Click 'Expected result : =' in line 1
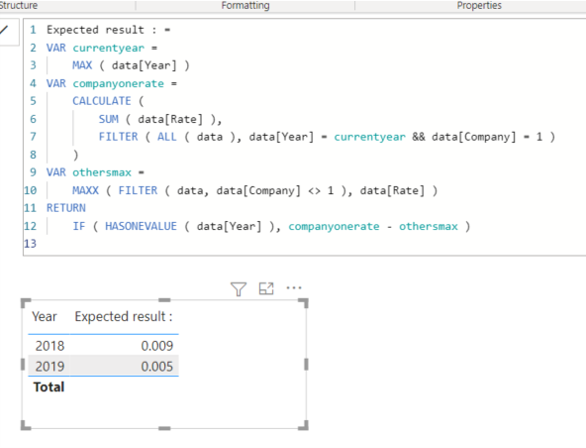Viewport: 586px width, 448px height. (108, 30)
